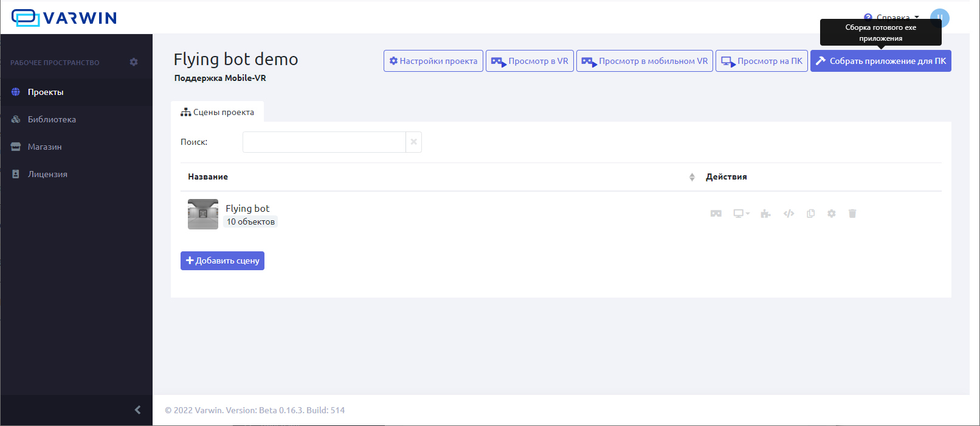Open workspace settings gear in sidebar
This screenshot has height=426, width=980.
click(134, 62)
